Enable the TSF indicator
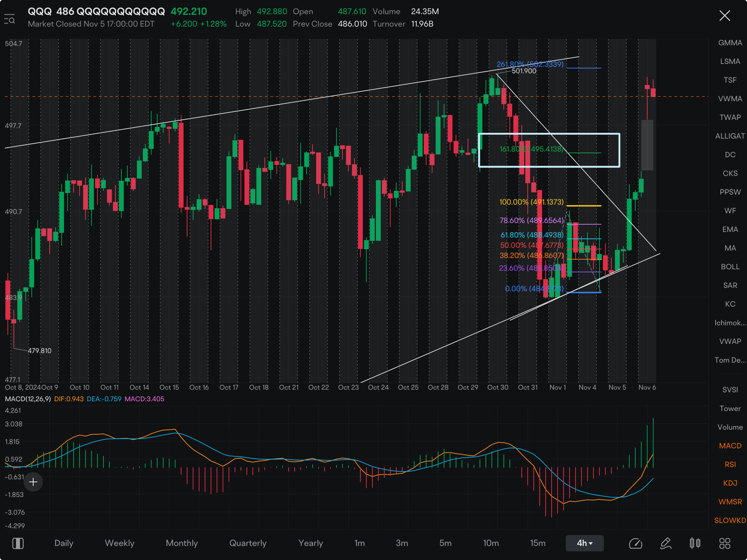 pyautogui.click(x=730, y=80)
